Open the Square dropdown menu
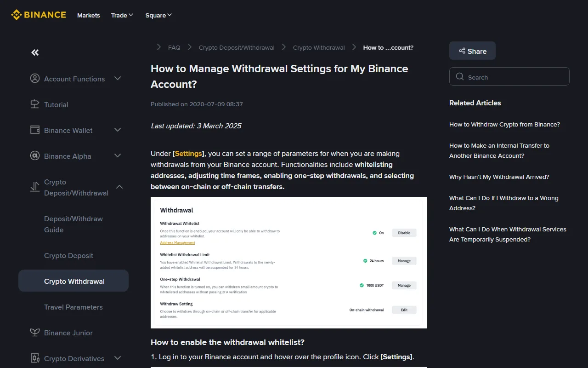The width and height of the screenshot is (588, 368). [158, 15]
